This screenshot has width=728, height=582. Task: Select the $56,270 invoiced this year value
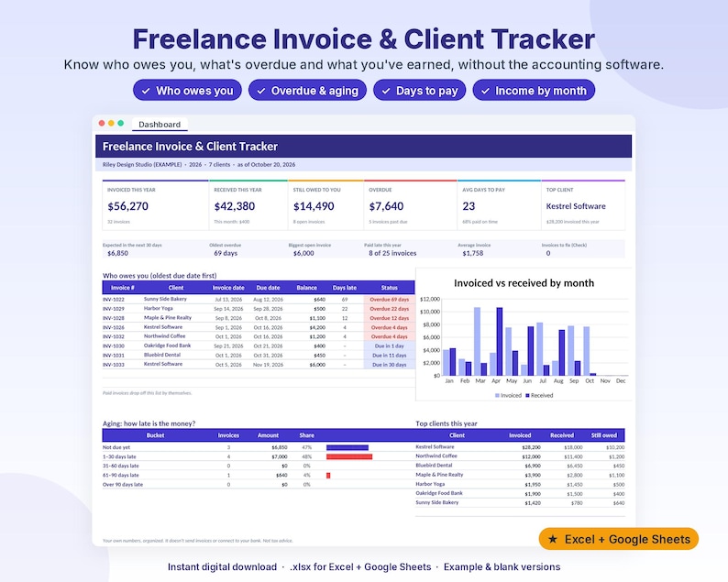(x=128, y=206)
